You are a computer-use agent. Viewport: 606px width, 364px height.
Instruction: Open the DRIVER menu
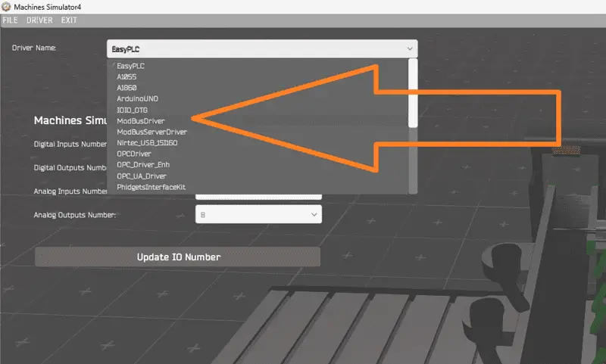click(x=39, y=20)
